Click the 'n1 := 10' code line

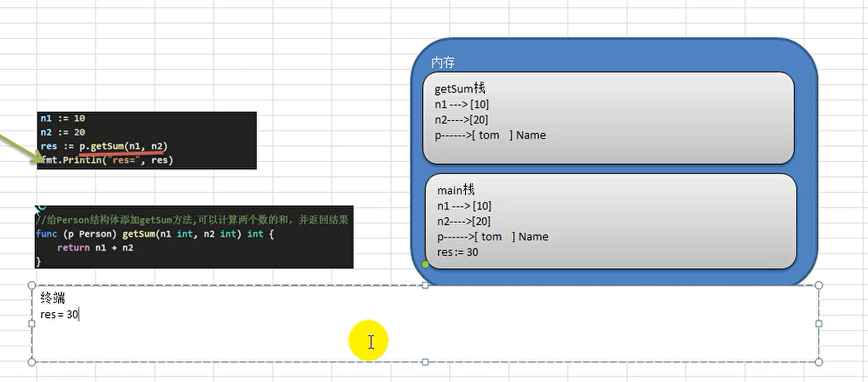[x=63, y=118]
